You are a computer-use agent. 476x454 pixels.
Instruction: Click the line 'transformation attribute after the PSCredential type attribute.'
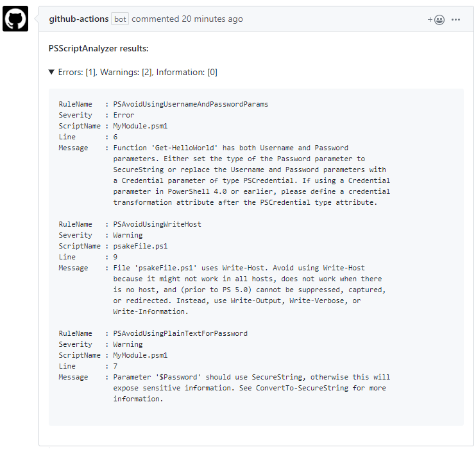pos(245,202)
